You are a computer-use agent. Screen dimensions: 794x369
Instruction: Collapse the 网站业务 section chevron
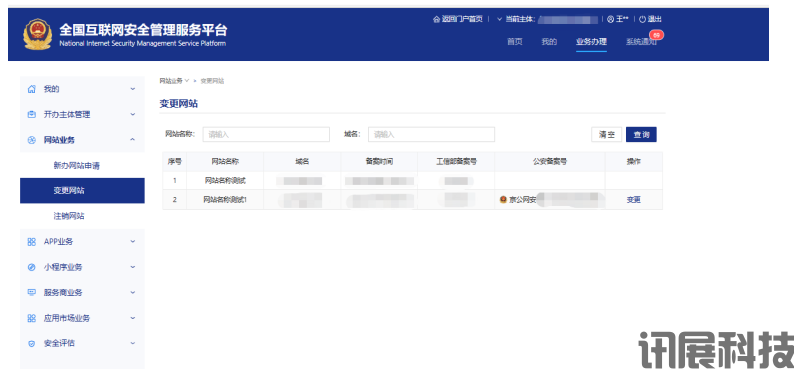coord(133,140)
